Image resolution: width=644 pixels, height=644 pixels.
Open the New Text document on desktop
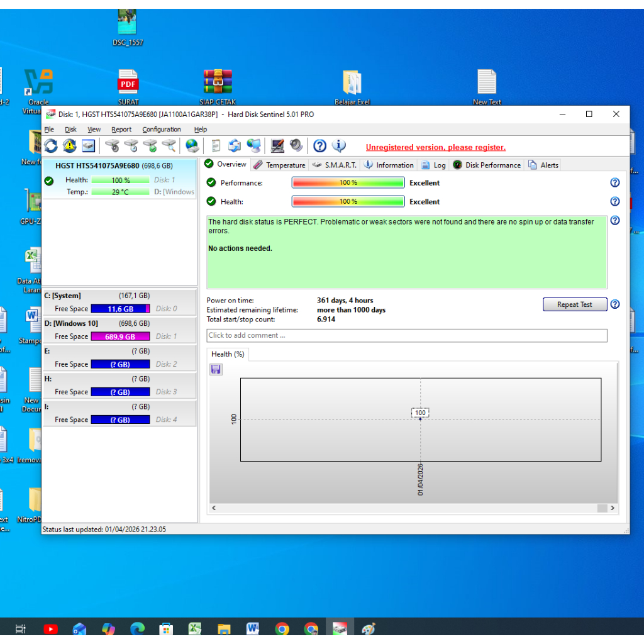tap(487, 87)
